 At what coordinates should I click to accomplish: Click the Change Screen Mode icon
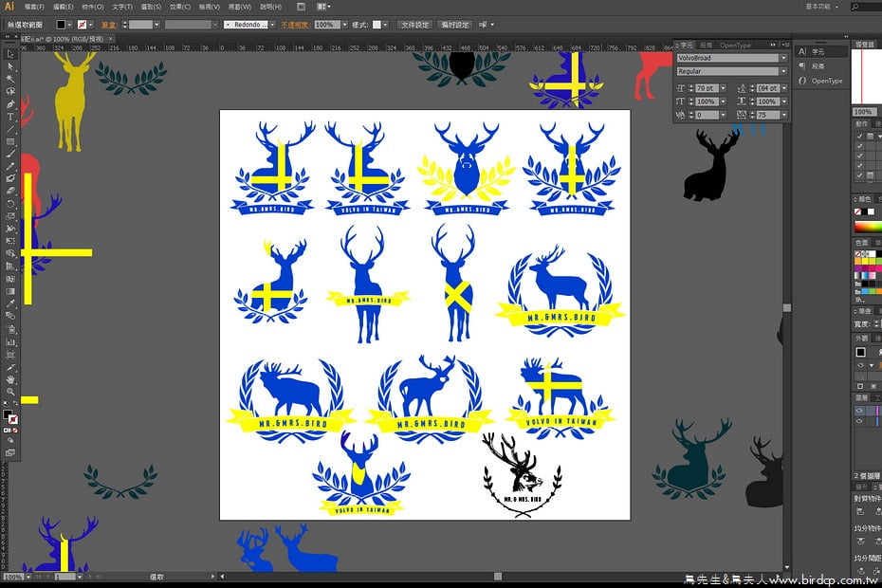click(x=10, y=452)
